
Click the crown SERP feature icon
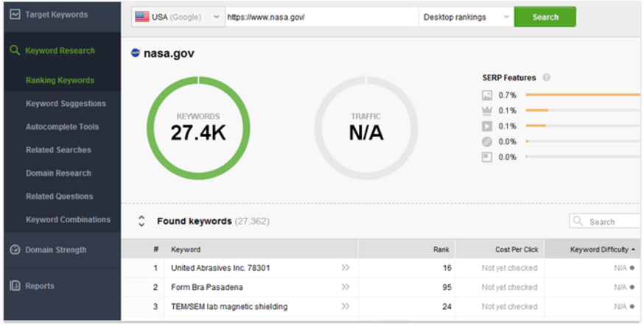pyautogui.click(x=486, y=110)
